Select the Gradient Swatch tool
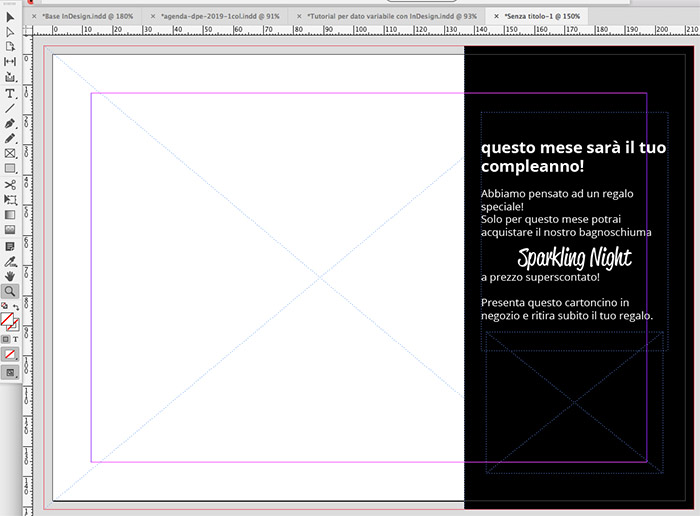The height and width of the screenshot is (516, 700). pos(10,215)
